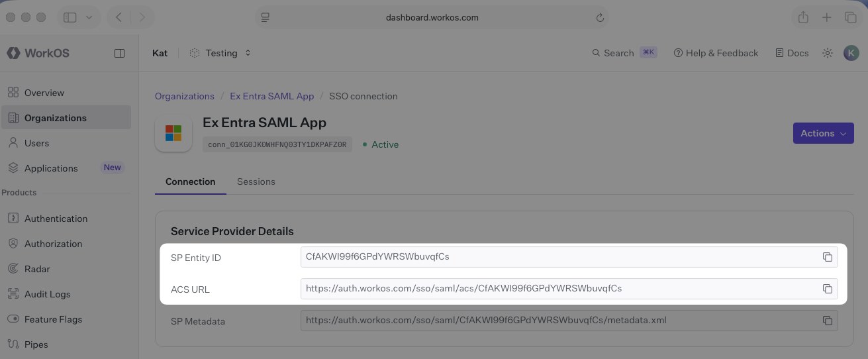This screenshot has width=868, height=359.
Task: Open the Safari reader page icon
Action: 265,18
